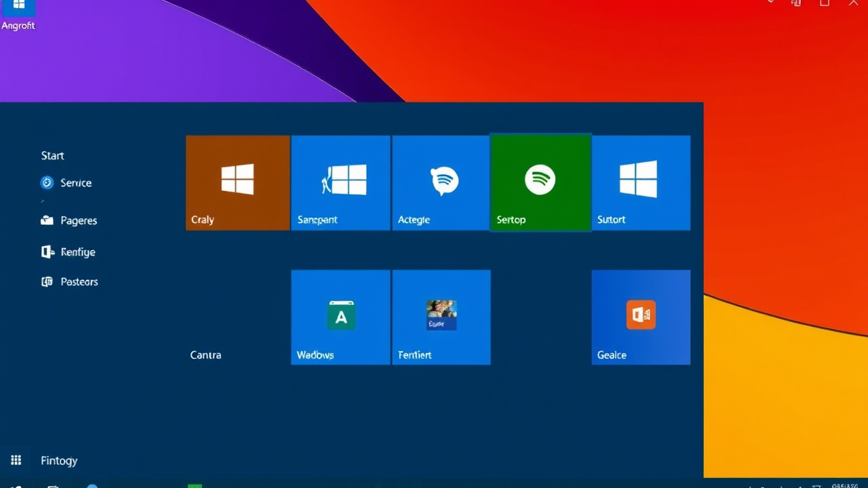The height and width of the screenshot is (488, 868).
Task: Launch the green Sertop tile
Action: [x=540, y=183]
